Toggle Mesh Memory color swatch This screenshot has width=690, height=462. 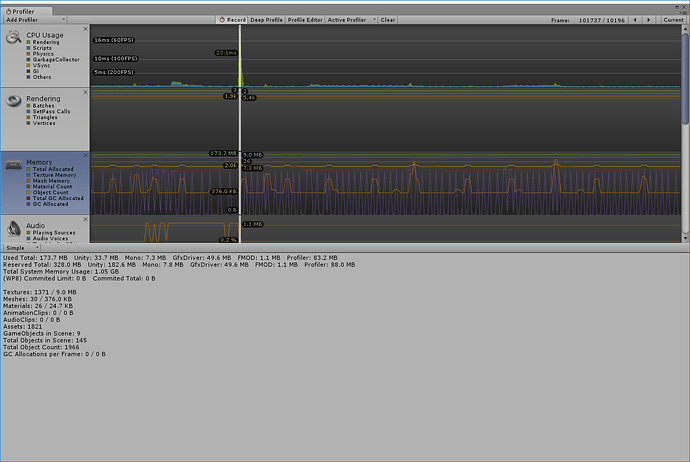[x=29, y=181]
